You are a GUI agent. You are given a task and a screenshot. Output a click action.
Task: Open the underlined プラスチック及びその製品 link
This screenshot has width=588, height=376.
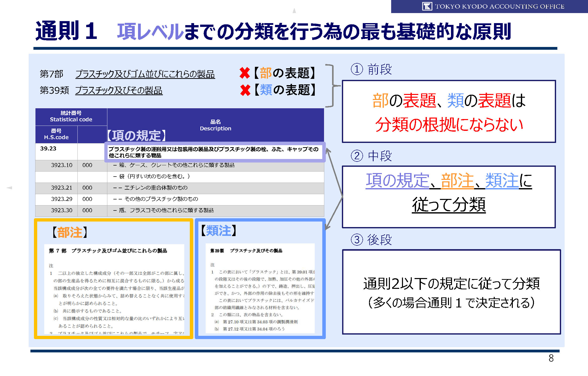point(119,90)
